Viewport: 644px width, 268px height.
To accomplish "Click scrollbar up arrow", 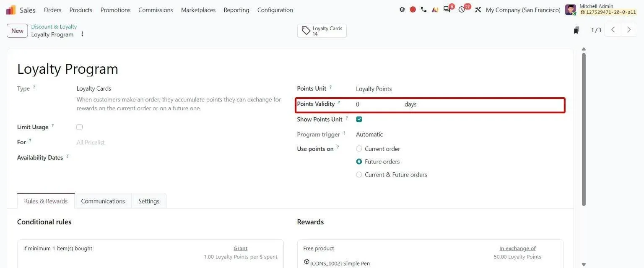I will pyautogui.click(x=584, y=49).
